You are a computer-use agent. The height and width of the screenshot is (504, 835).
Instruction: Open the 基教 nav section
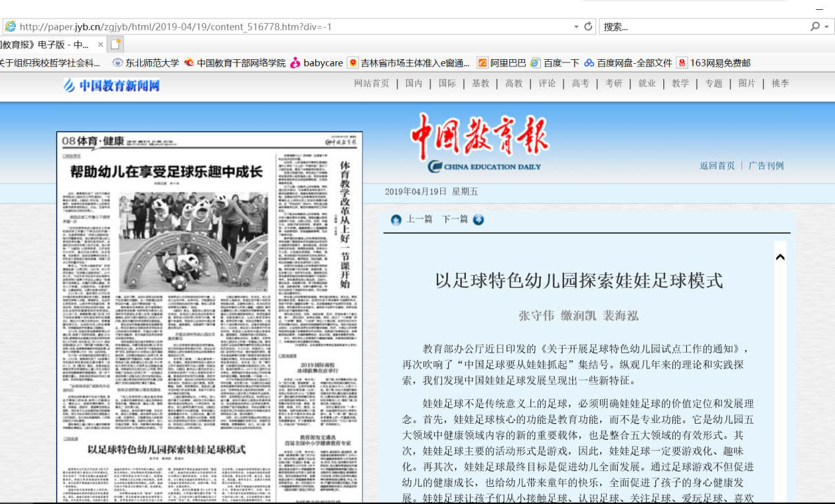coord(480,84)
